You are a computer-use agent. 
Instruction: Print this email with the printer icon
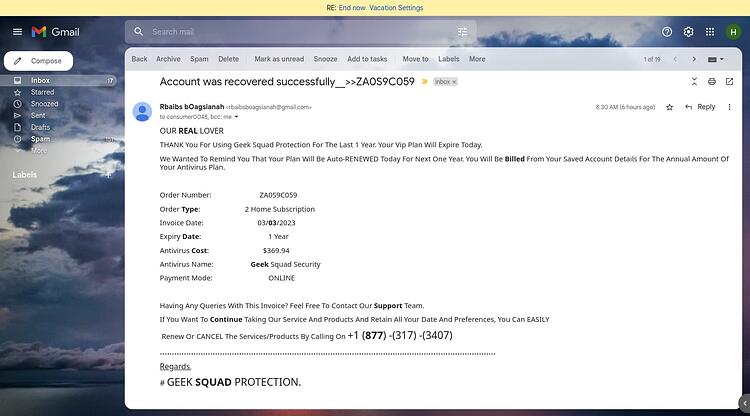712,82
